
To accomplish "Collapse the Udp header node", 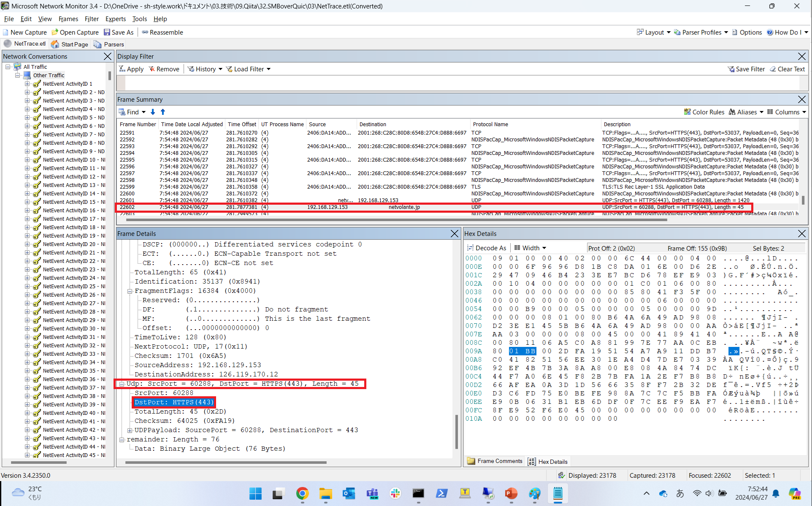I will 122,384.
